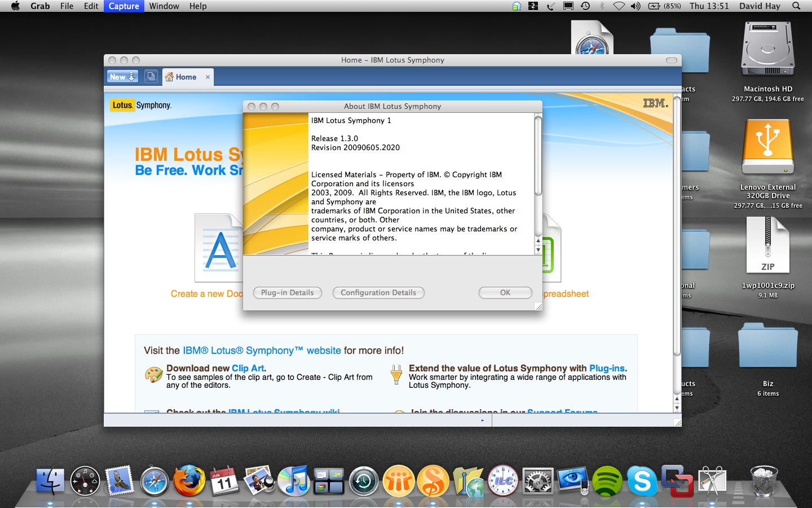Image resolution: width=812 pixels, height=508 pixels.
Task: Launch Spotify from the Dock
Action: point(607,481)
